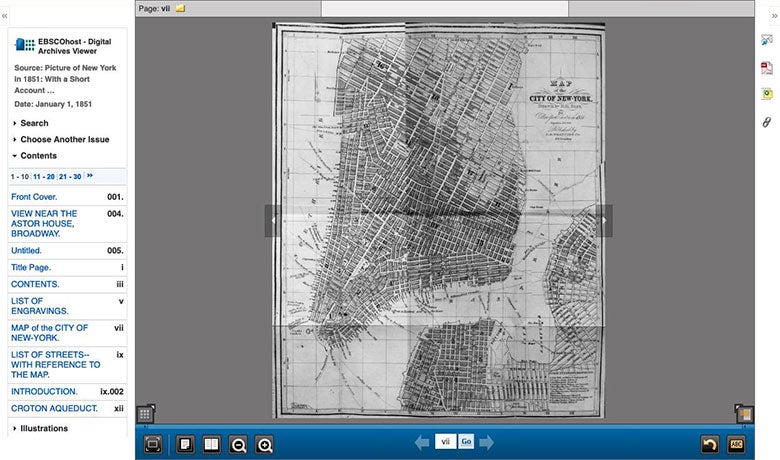Toggle the overview navigator icon at bottom right

745,414
